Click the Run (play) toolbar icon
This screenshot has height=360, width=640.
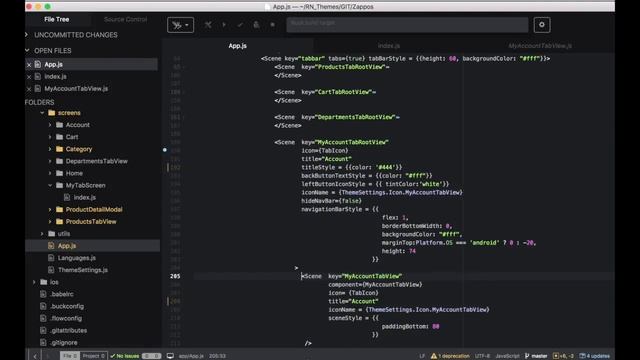pyautogui.click(x=224, y=25)
